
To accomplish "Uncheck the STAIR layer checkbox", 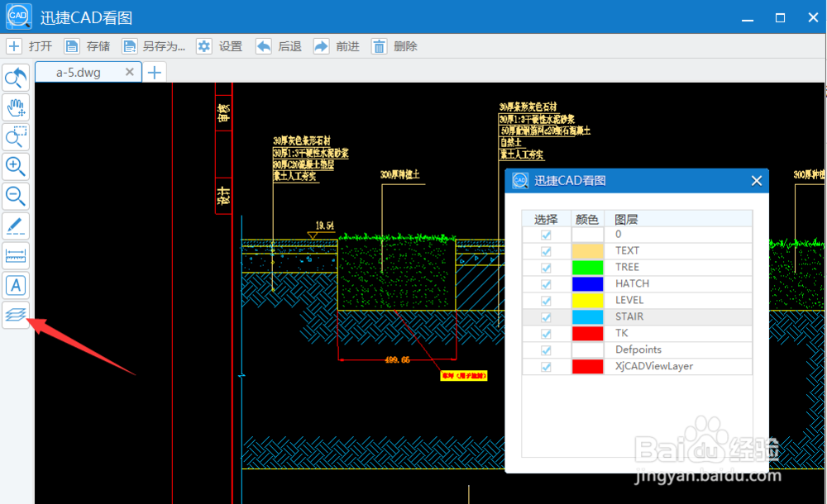I will click(546, 316).
